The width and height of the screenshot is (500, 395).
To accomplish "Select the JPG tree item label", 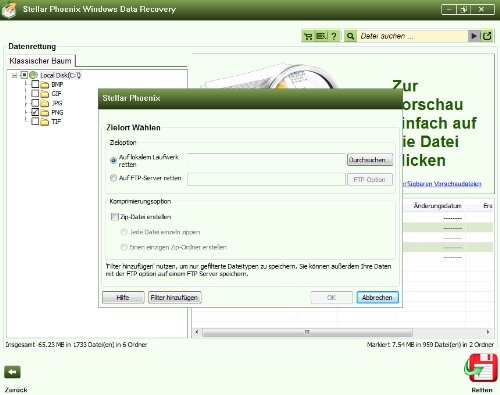I will pyautogui.click(x=57, y=103).
